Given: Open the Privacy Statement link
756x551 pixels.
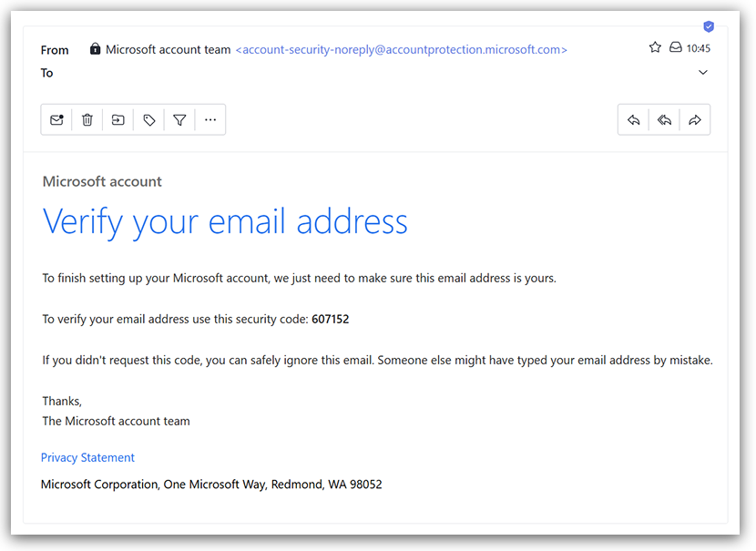Looking at the screenshot, I should click(x=87, y=457).
